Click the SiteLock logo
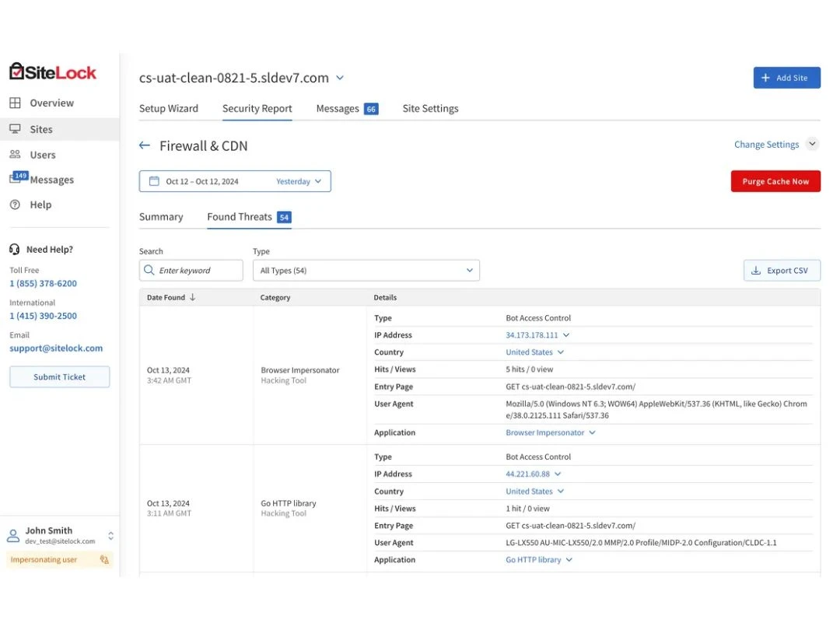The image size is (840, 630). coord(53,72)
